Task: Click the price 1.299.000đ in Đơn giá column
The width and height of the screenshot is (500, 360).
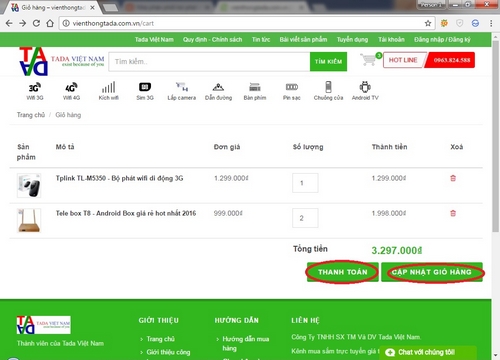Action: (231, 178)
